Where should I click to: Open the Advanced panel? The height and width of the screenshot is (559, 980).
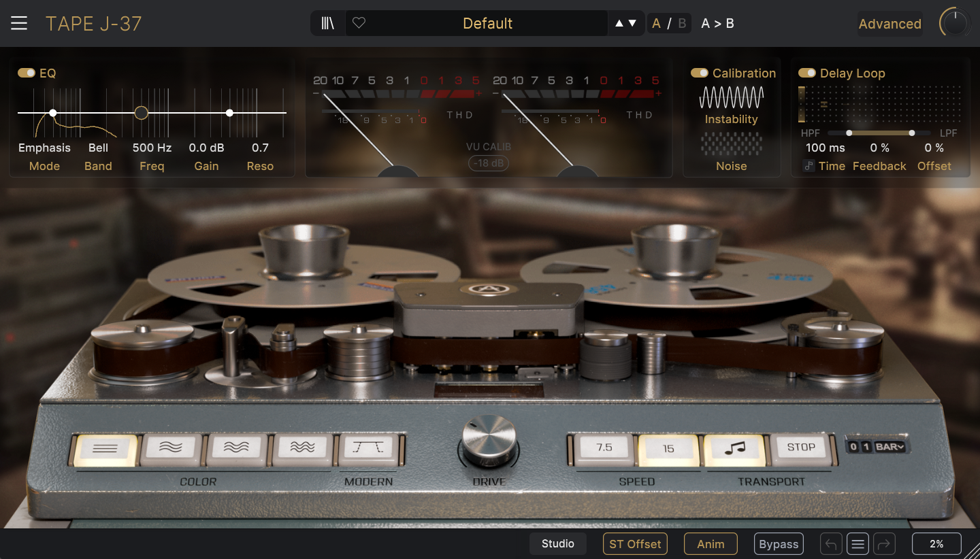pyautogui.click(x=889, y=24)
